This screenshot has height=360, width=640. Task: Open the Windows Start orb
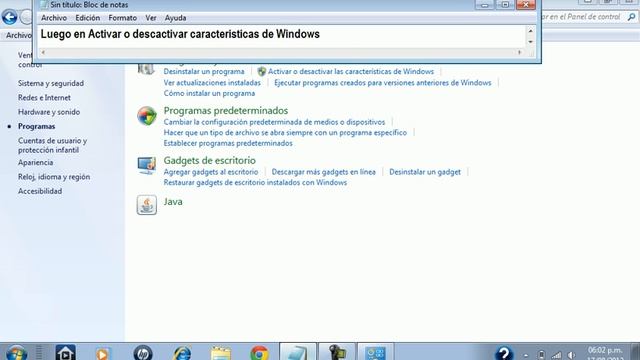(17, 353)
